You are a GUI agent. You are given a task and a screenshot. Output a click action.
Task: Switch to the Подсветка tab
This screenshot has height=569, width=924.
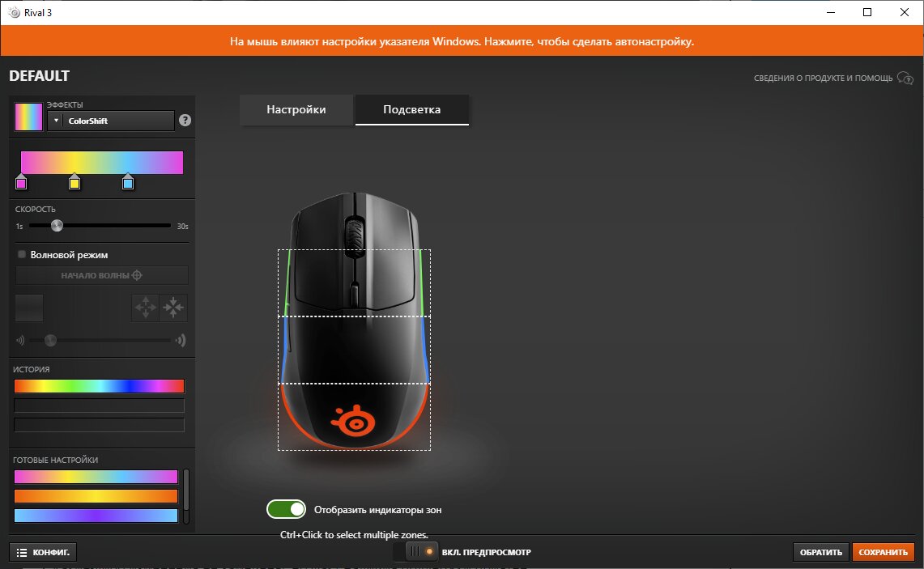click(x=412, y=109)
